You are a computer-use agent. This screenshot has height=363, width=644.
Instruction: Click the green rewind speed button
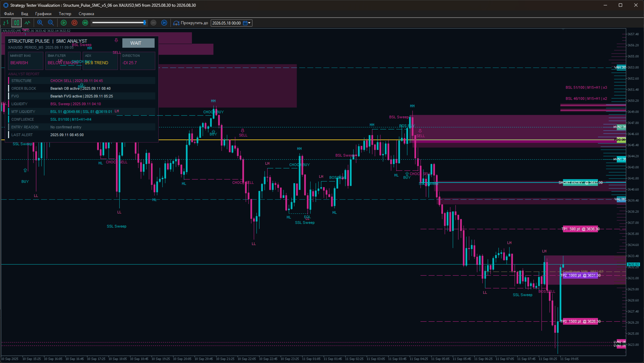pos(85,23)
